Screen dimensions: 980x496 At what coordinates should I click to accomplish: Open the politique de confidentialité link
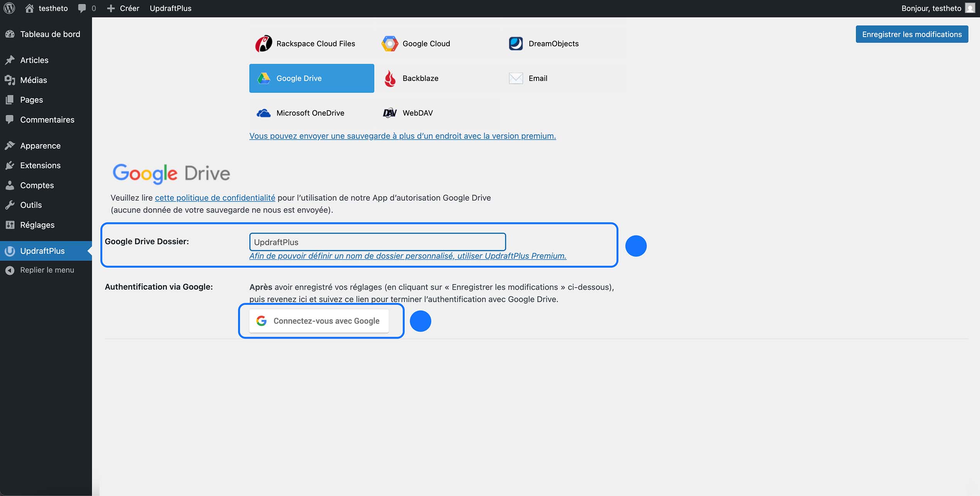point(215,197)
